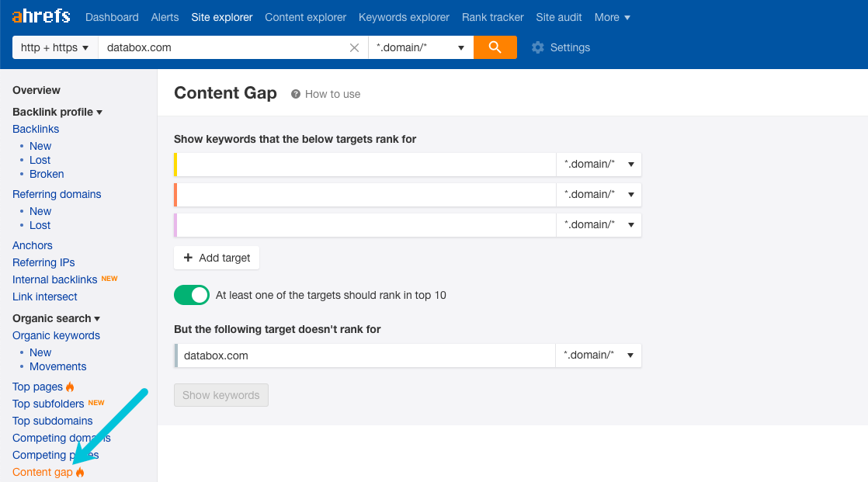The height and width of the screenshot is (482, 868).
Task: Open Backlinks report
Action: point(36,129)
